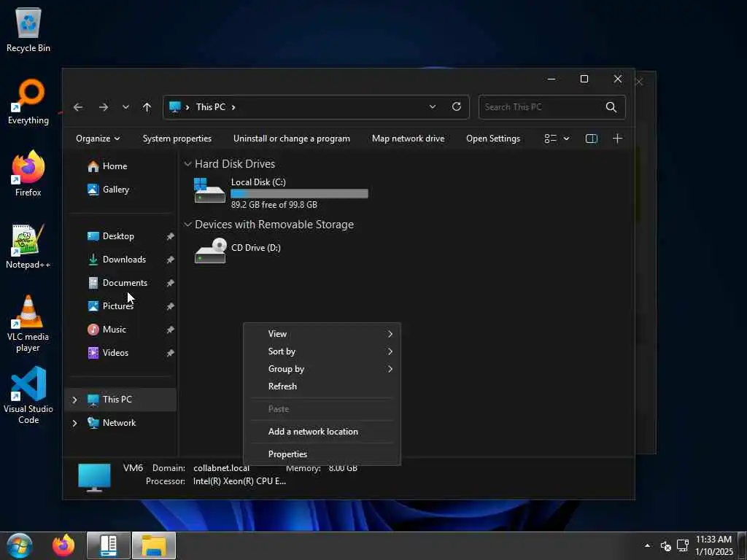747x560 pixels.
Task: Select the CD Drive (D:) icon
Action: [210, 251]
